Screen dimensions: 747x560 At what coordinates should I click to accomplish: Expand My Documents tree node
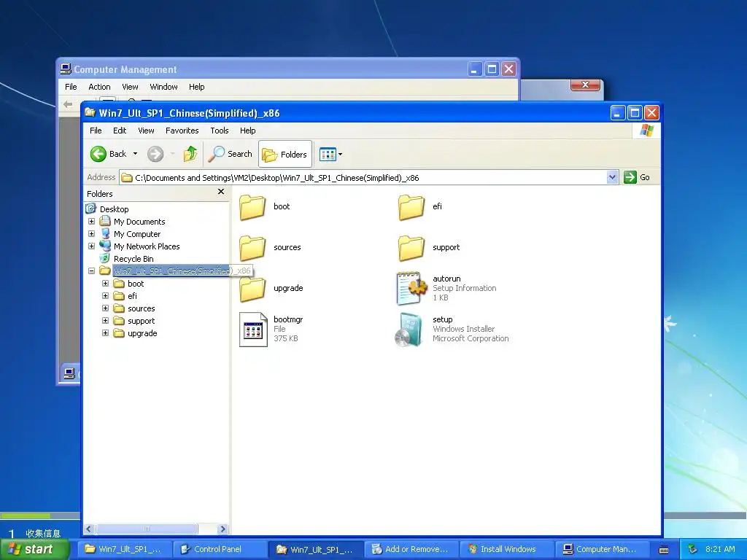91,222
